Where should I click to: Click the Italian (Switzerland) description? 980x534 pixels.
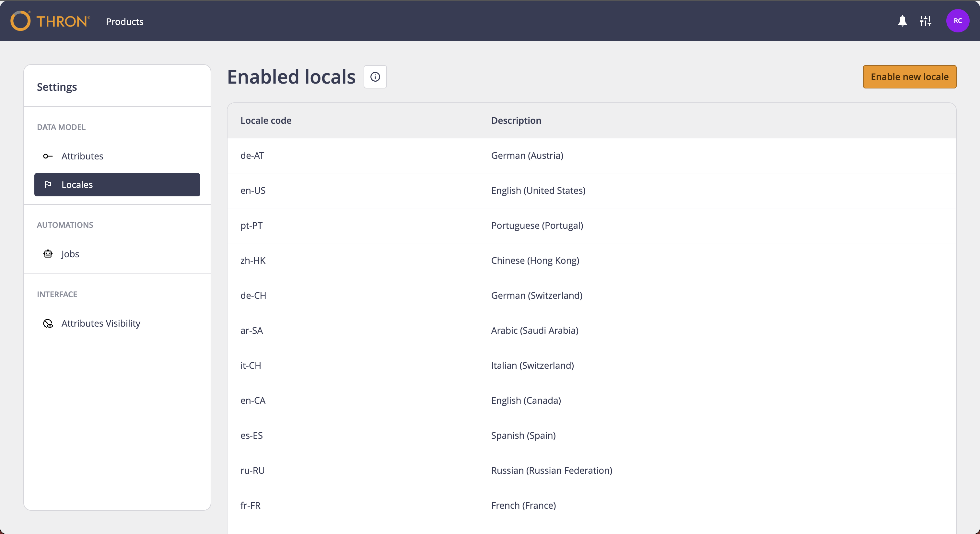(532, 366)
